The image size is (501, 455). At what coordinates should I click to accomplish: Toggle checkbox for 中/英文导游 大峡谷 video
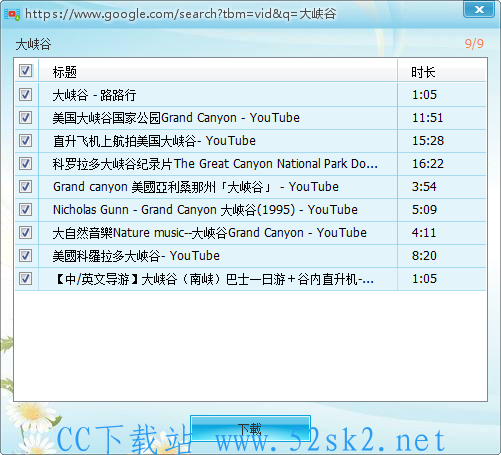(x=25, y=279)
